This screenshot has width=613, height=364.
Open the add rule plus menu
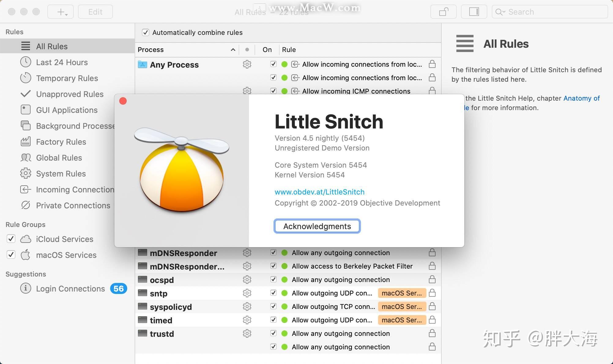point(60,11)
